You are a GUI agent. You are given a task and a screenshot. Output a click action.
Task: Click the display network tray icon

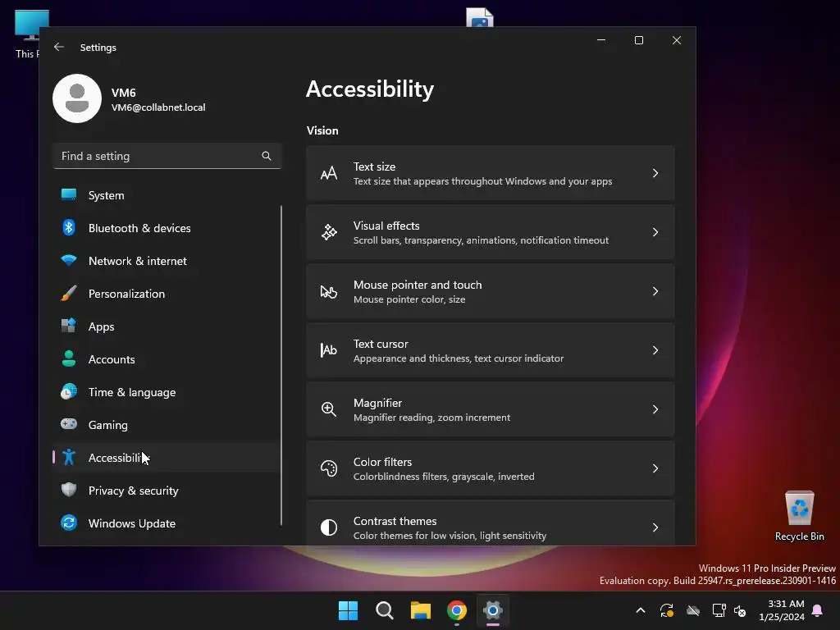click(x=719, y=610)
